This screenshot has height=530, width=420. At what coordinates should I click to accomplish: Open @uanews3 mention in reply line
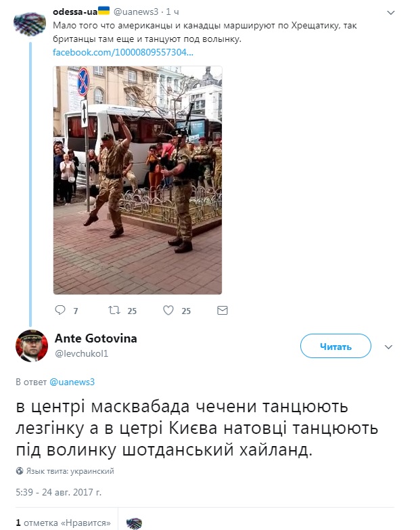tap(72, 382)
